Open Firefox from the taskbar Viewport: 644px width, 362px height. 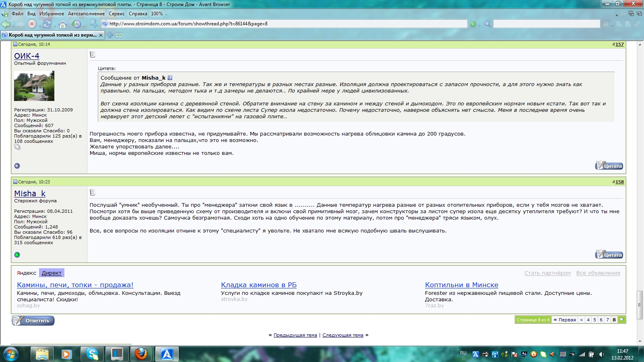click(141, 354)
